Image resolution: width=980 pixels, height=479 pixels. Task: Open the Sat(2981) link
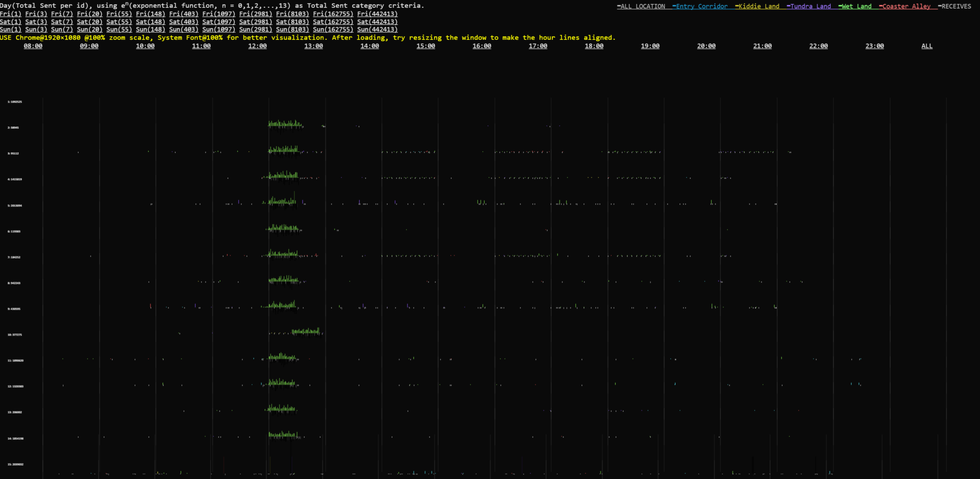pyautogui.click(x=255, y=22)
